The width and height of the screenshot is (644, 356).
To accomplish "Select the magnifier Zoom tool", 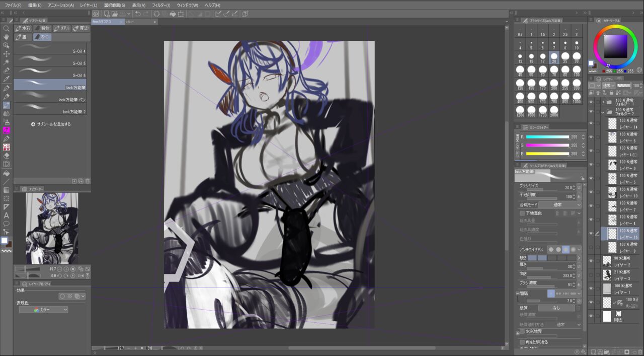I will coord(6,28).
